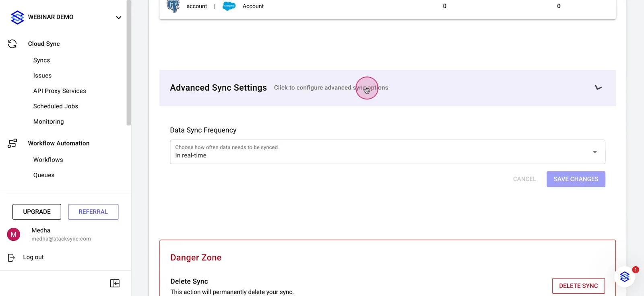The height and width of the screenshot is (296, 644).
Task: Open the Stacksync chat widget
Action: tap(625, 277)
